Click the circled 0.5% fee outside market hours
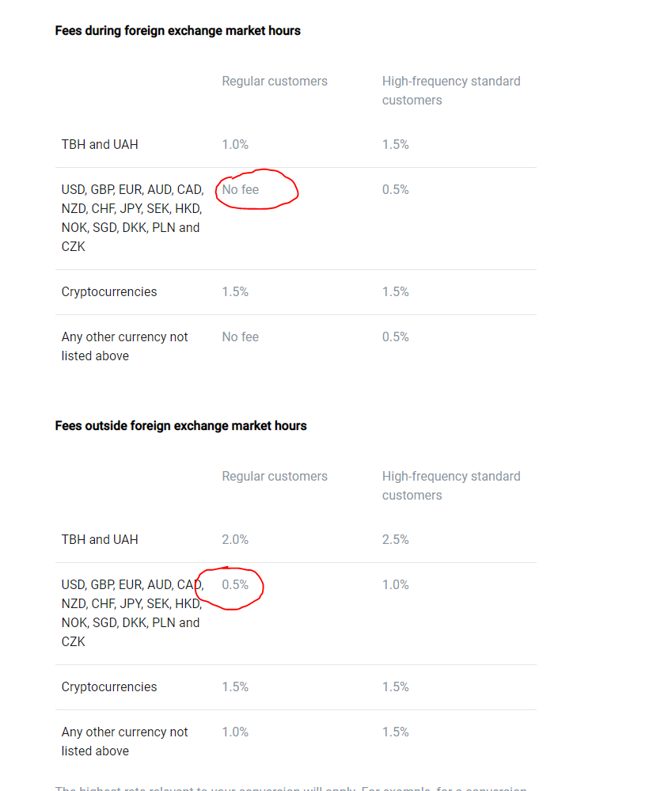 (235, 584)
